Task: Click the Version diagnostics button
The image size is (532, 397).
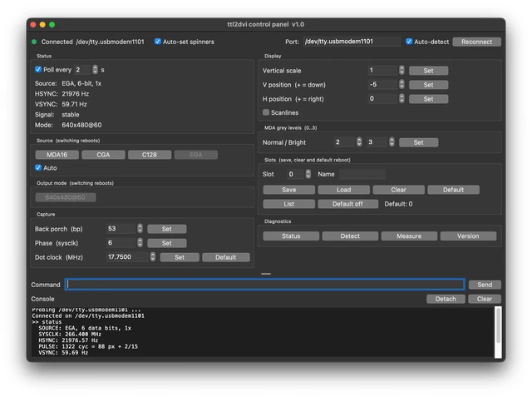Action: (468, 236)
